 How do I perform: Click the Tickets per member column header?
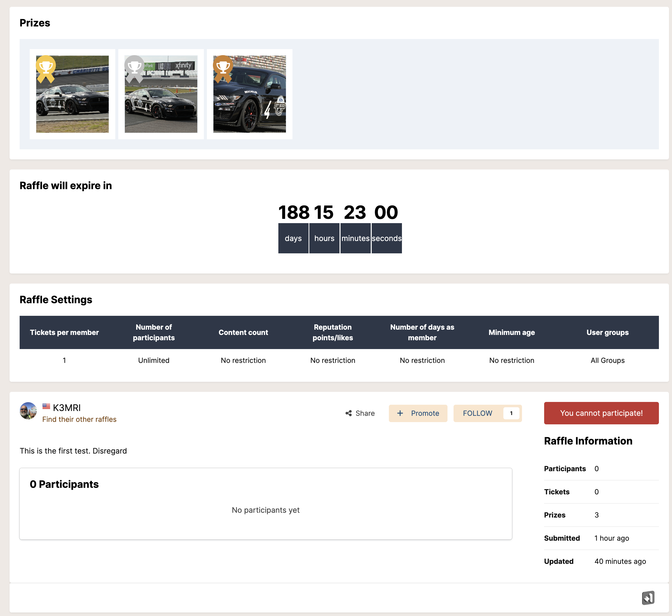(64, 332)
